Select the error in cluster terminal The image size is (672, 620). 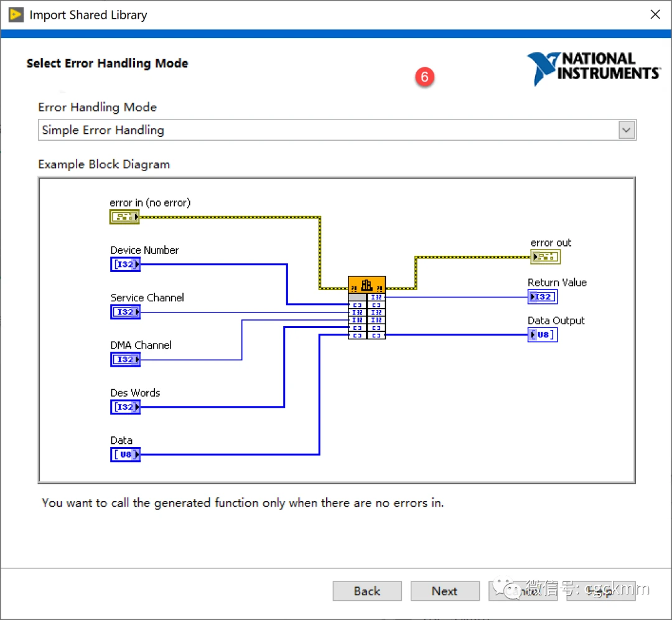(124, 217)
